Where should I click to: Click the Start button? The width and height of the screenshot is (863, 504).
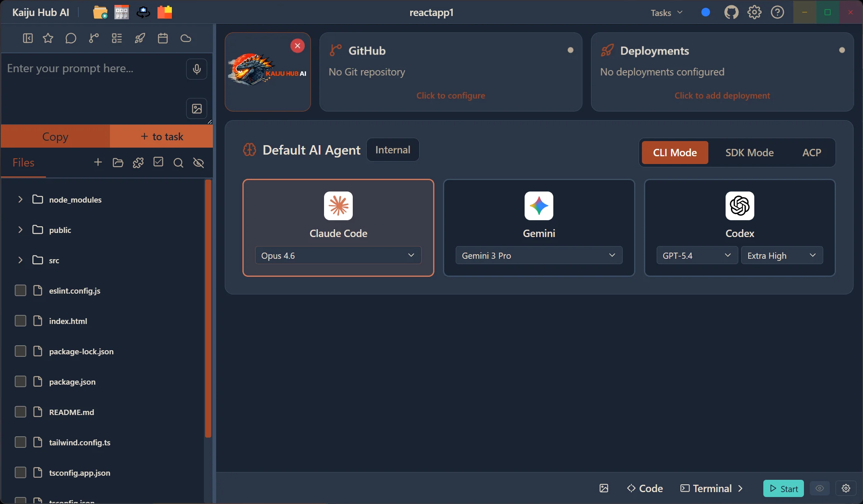click(783, 488)
